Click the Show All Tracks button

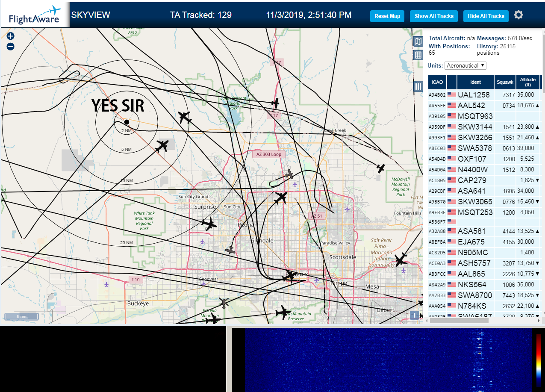434,16
